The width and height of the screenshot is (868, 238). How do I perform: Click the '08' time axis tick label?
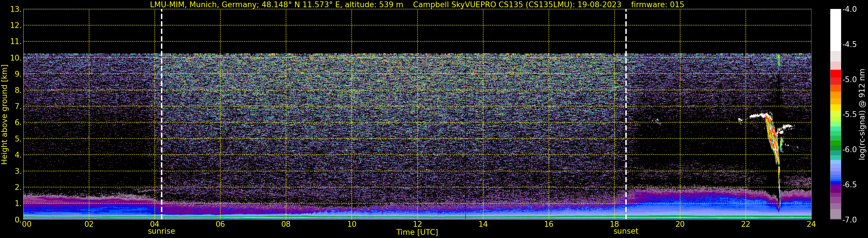[286, 224]
